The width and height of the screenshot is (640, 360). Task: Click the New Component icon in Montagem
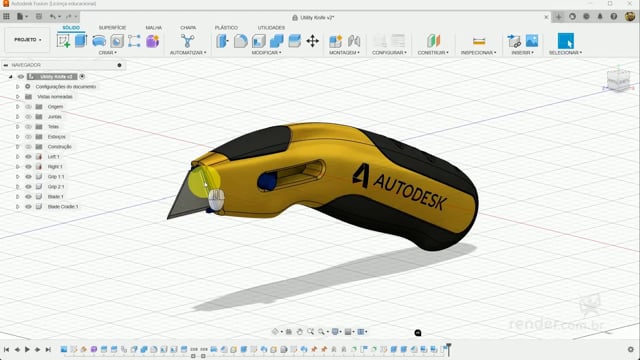point(336,41)
